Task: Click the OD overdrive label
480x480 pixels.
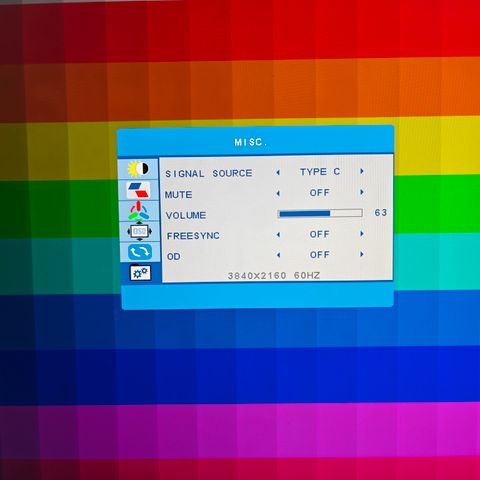Action: 173,256
